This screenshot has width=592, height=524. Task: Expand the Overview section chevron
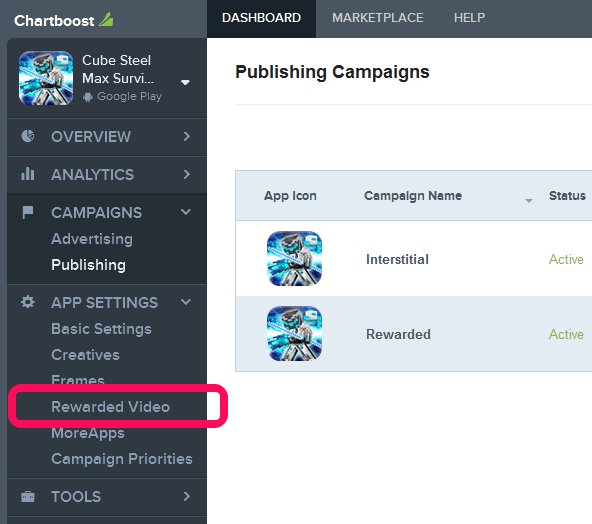[187, 136]
